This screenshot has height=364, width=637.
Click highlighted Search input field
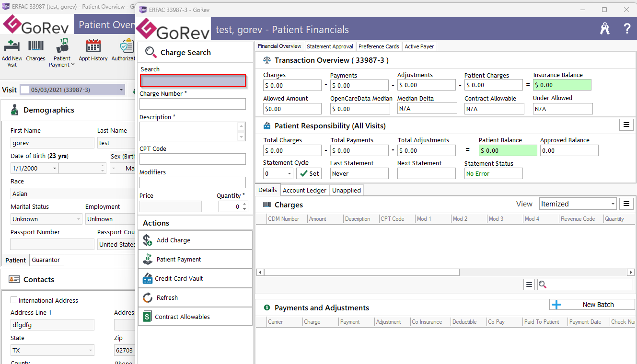pyautogui.click(x=193, y=80)
